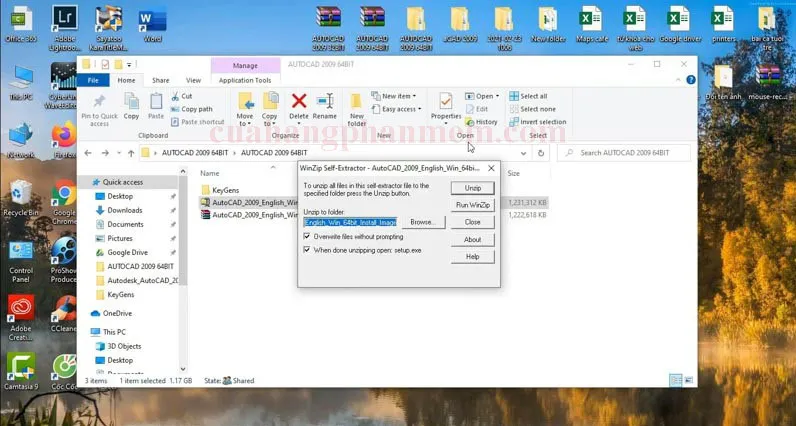Expand the Easy access dropdown
Image resolution: width=796 pixels, height=426 pixels.
pyautogui.click(x=399, y=109)
